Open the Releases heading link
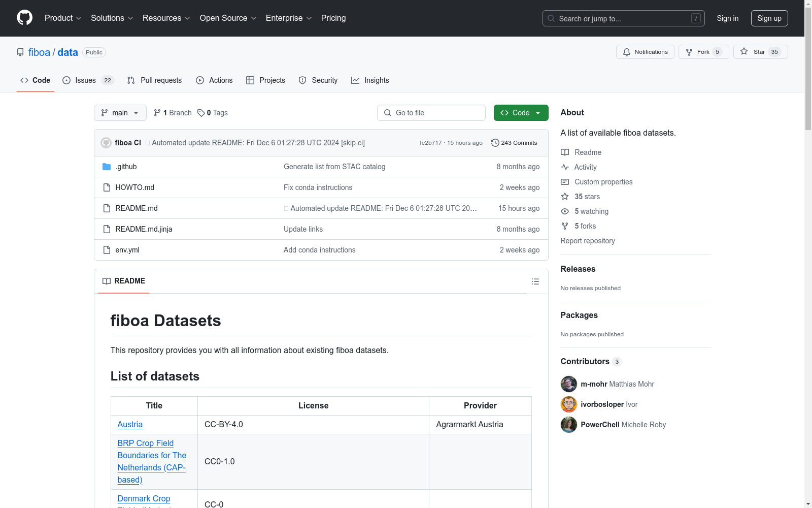This screenshot has width=812, height=508. [x=578, y=269]
